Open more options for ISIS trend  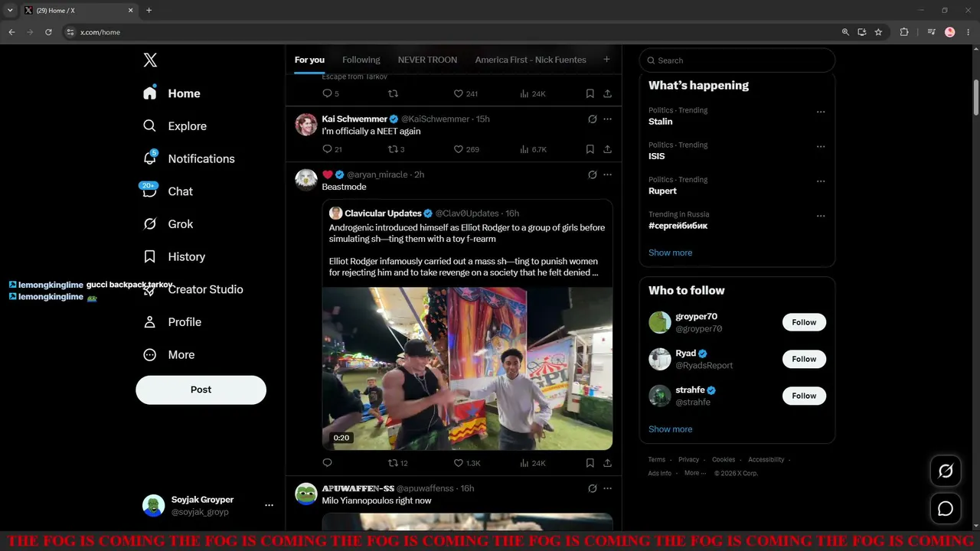(821, 146)
